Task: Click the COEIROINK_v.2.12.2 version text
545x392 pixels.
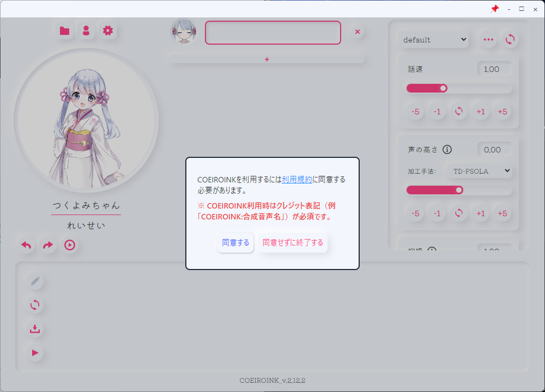Action: (x=272, y=381)
